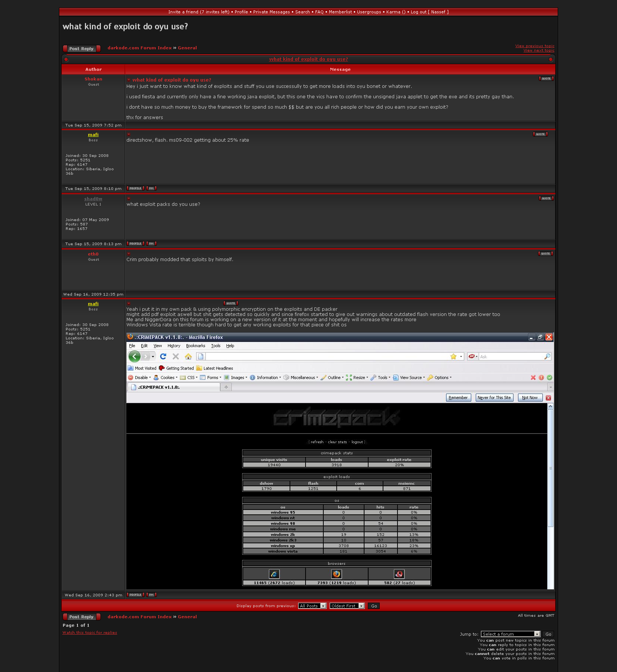
Task: Quote eth0's reply about Crim
Action: (x=545, y=254)
